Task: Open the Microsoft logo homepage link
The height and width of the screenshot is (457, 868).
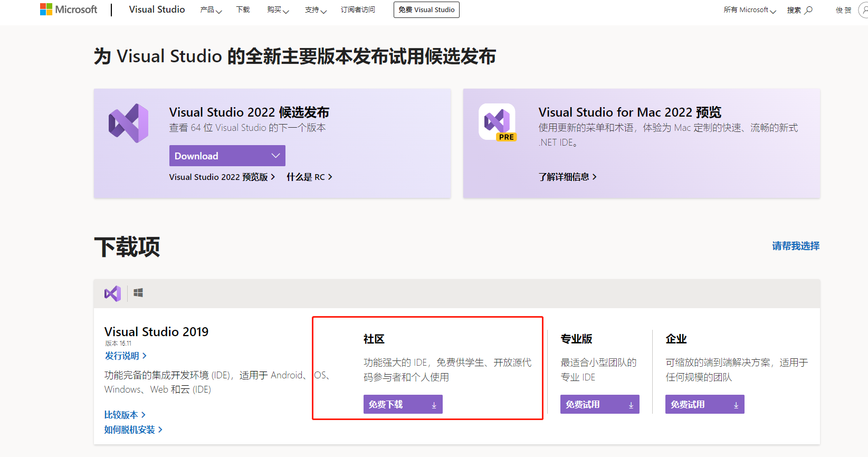Action: (x=69, y=9)
